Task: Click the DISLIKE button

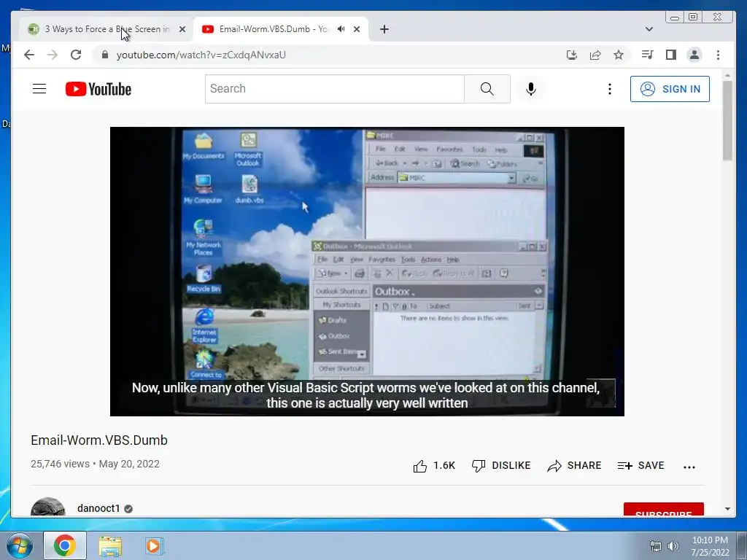Action: pyautogui.click(x=500, y=466)
